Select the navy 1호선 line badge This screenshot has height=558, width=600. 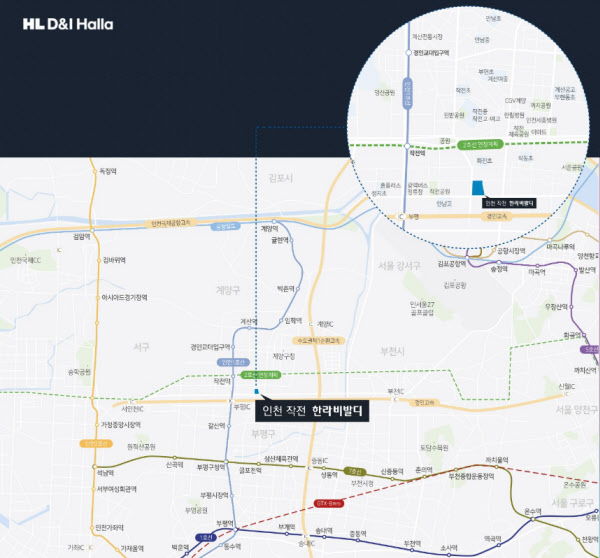(x=206, y=537)
